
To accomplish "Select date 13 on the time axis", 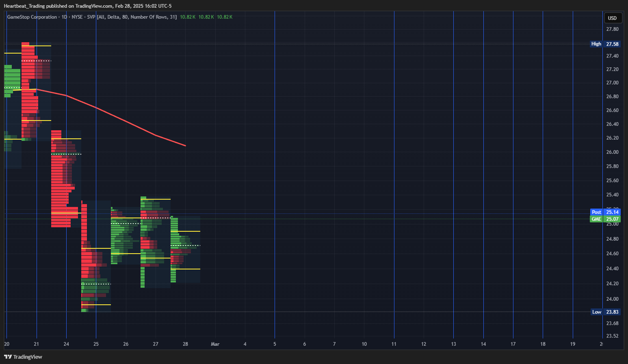I will [x=453, y=344].
